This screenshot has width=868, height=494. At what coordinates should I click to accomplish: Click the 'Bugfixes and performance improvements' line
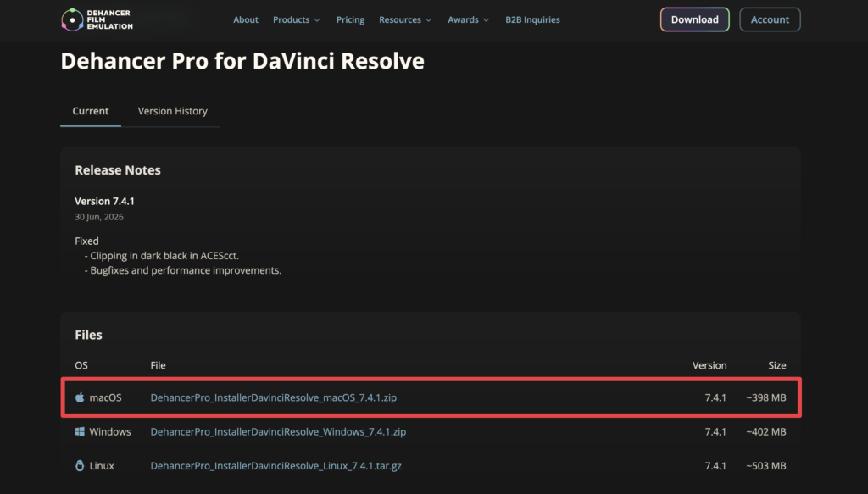pyautogui.click(x=183, y=270)
